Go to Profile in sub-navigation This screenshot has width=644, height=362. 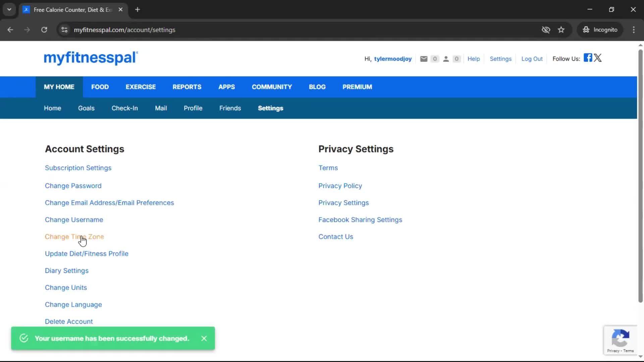tap(193, 108)
